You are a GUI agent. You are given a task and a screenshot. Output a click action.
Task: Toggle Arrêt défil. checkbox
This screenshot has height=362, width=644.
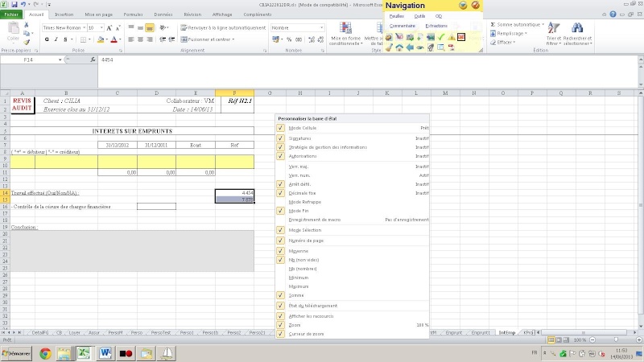280,184
